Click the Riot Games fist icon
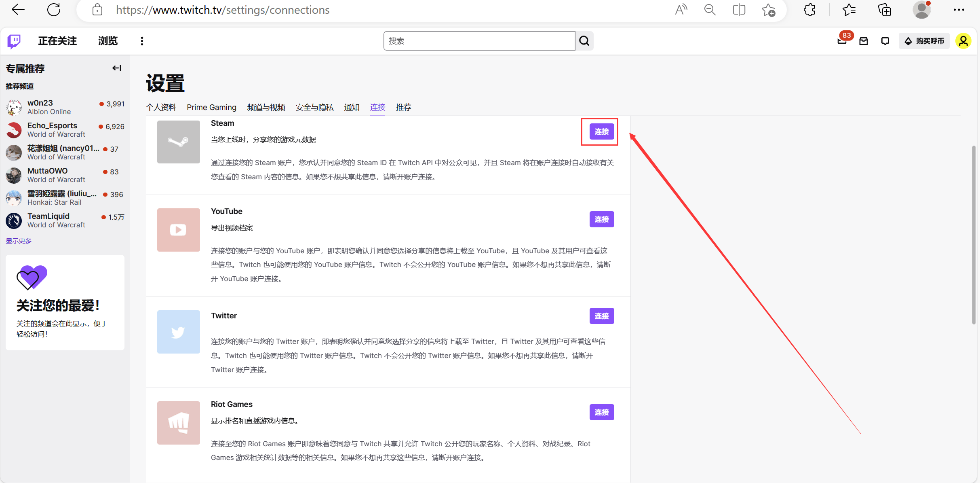980x483 pixels. pyautogui.click(x=178, y=423)
